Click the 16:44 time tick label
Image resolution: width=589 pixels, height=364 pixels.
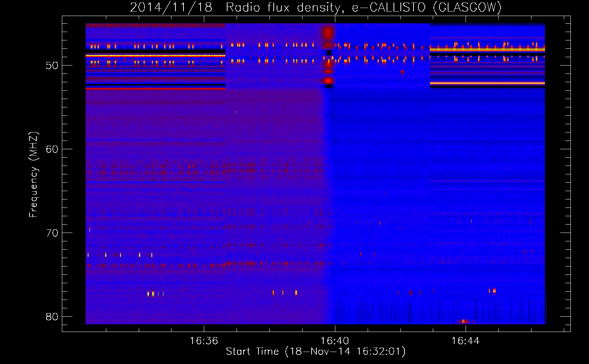click(466, 341)
